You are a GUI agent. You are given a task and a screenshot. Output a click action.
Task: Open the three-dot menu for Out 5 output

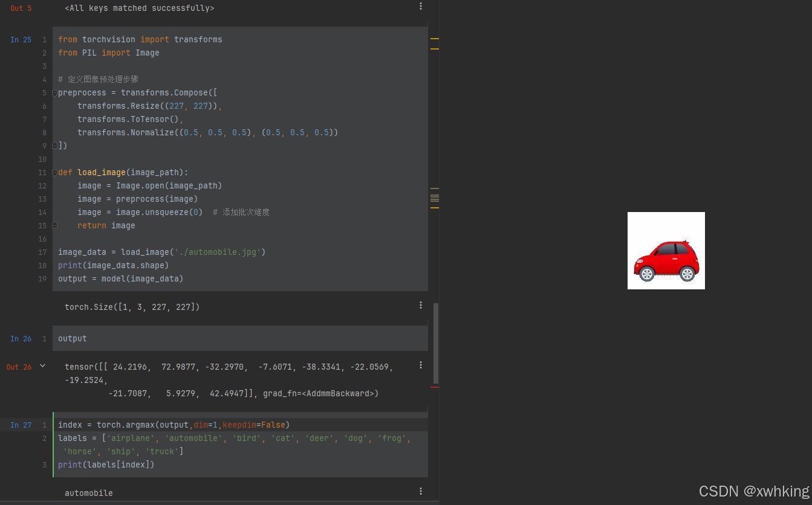tap(421, 6)
